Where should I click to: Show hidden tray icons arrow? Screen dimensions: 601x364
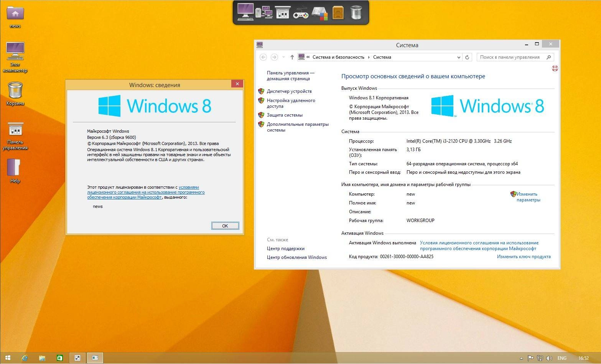click(522, 358)
